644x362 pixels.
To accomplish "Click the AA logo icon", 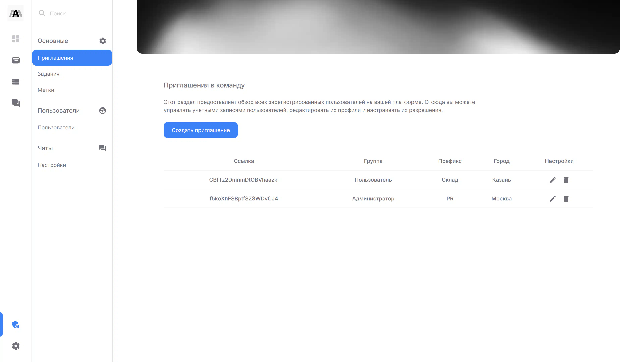I will (15, 13).
